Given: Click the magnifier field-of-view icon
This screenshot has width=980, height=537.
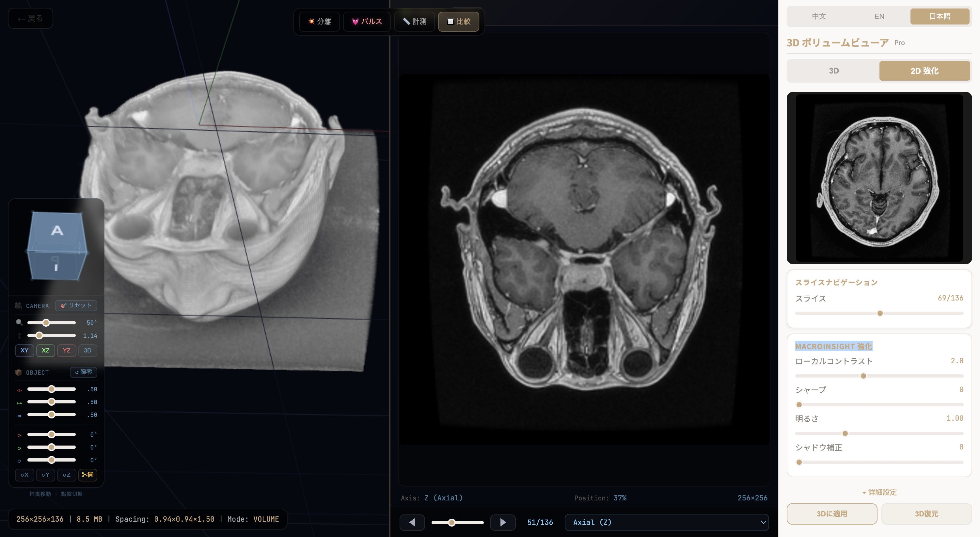Looking at the screenshot, I should click(x=19, y=322).
